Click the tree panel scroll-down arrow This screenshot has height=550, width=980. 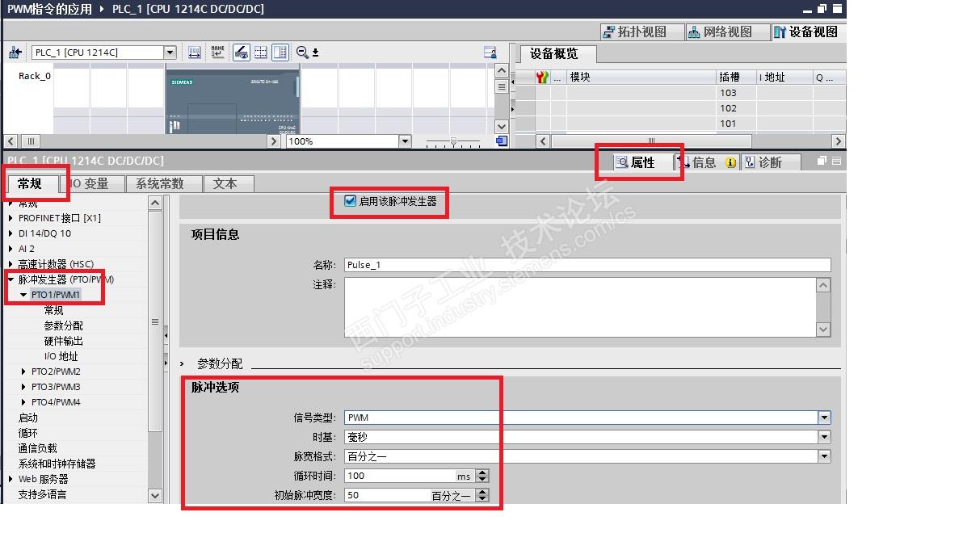tap(155, 495)
